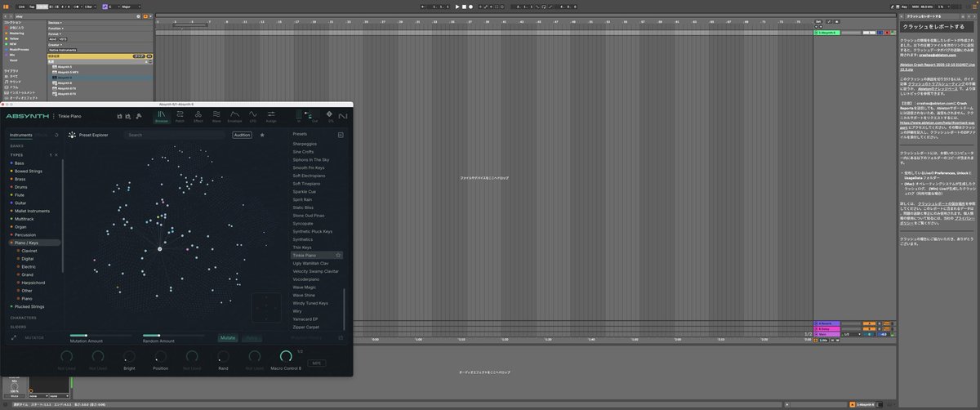This screenshot has width=980, height=410.
Task: Click the collapse presets panel icon
Action: (x=341, y=135)
